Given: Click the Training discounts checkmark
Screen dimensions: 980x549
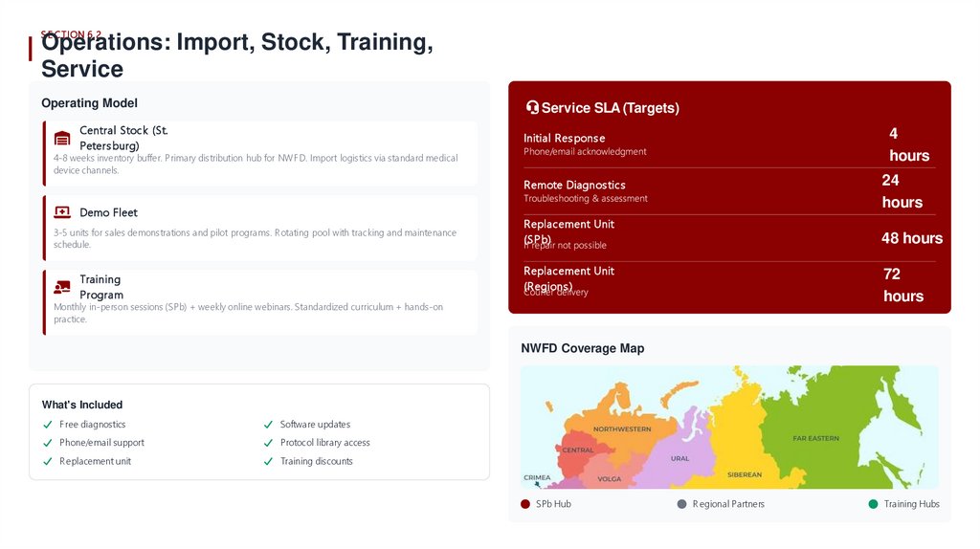Looking at the screenshot, I should click(269, 462).
